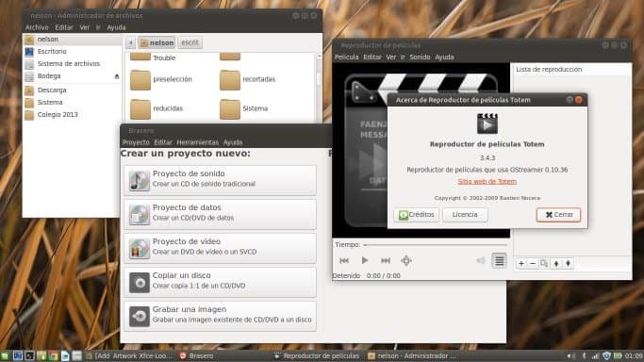Click the Créditos button

pos(416,215)
